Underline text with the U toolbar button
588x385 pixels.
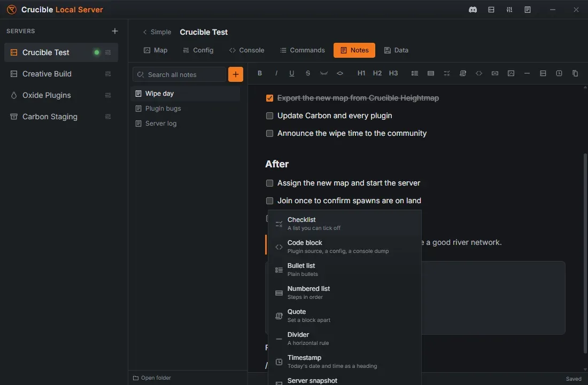292,73
